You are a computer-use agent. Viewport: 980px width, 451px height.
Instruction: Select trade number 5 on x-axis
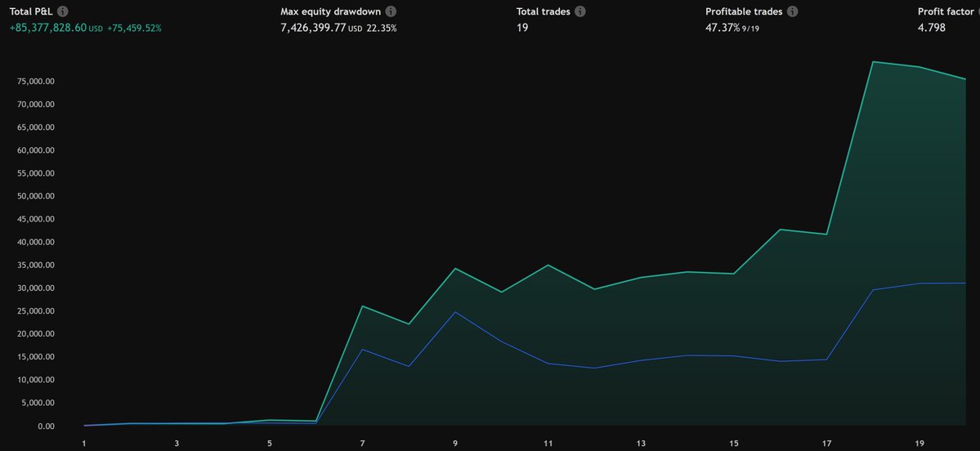pos(270,444)
